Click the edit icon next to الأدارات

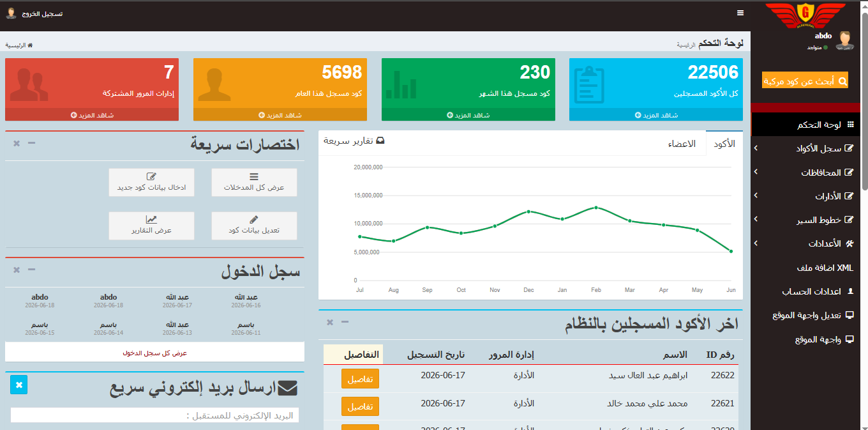click(849, 196)
